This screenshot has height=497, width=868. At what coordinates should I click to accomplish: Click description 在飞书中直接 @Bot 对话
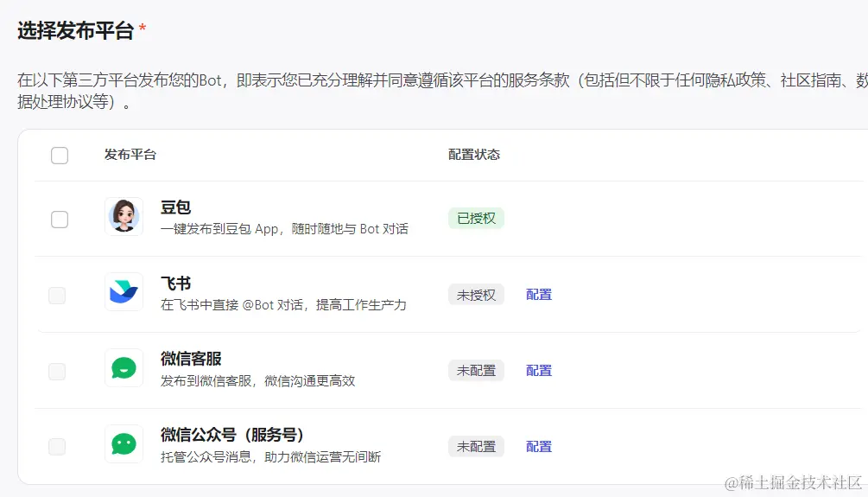[x=283, y=305]
